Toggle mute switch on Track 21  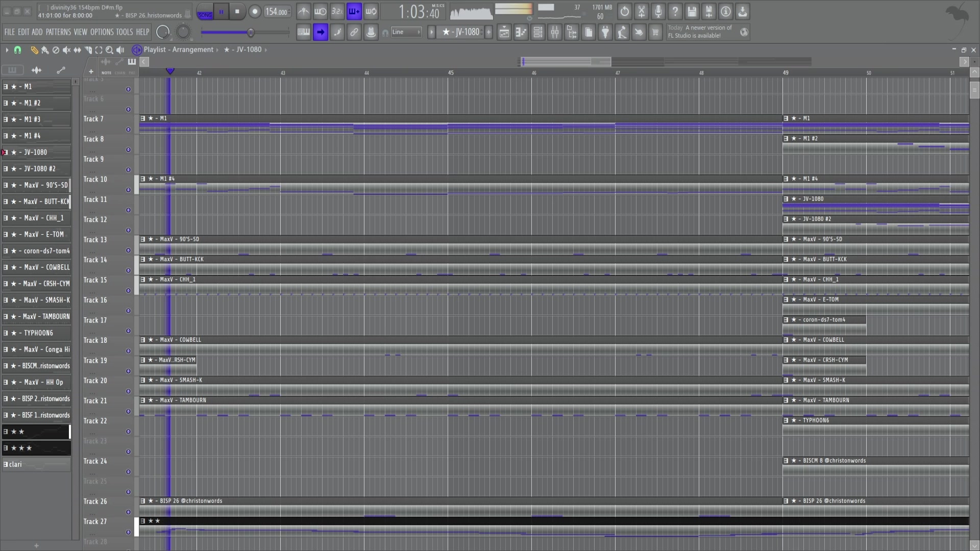click(128, 411)
